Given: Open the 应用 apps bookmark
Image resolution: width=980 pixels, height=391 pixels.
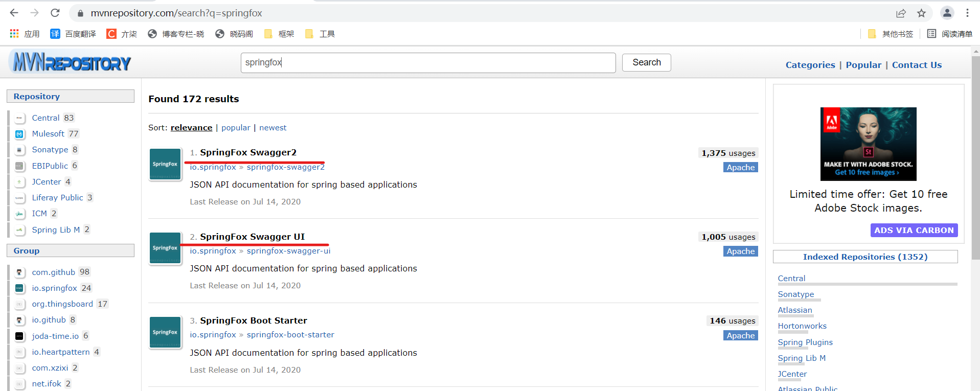Looking at the screenshot, I should (x=25, y=34).
